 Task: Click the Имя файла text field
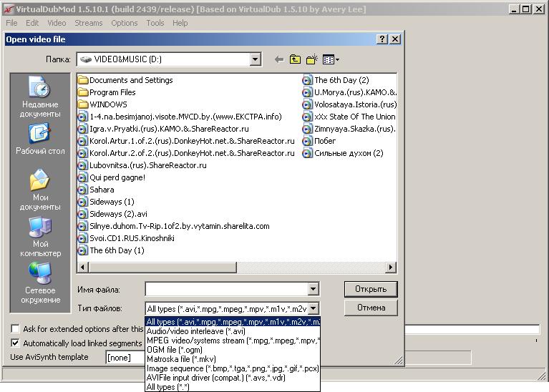[226, 289]
